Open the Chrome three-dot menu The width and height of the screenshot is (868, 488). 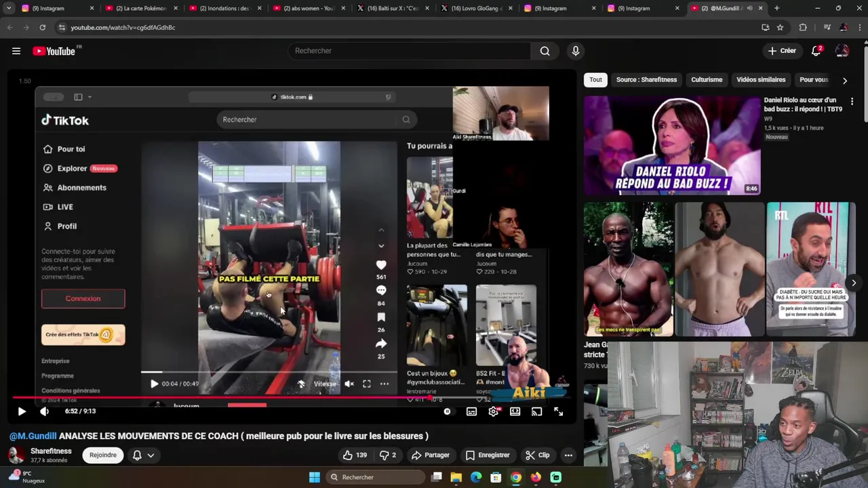pos(859,27)
